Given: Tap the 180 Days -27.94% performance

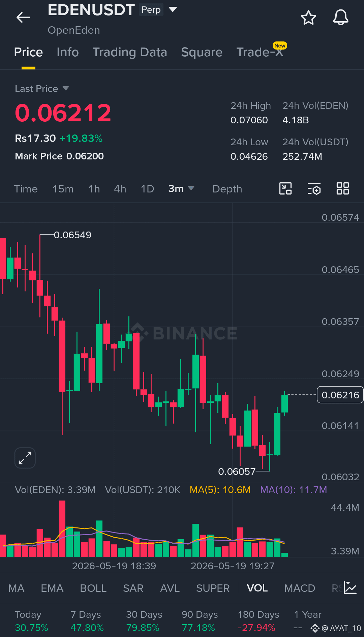Looking at the screenshot, I should pyautogui.click(x=258, y=621).
